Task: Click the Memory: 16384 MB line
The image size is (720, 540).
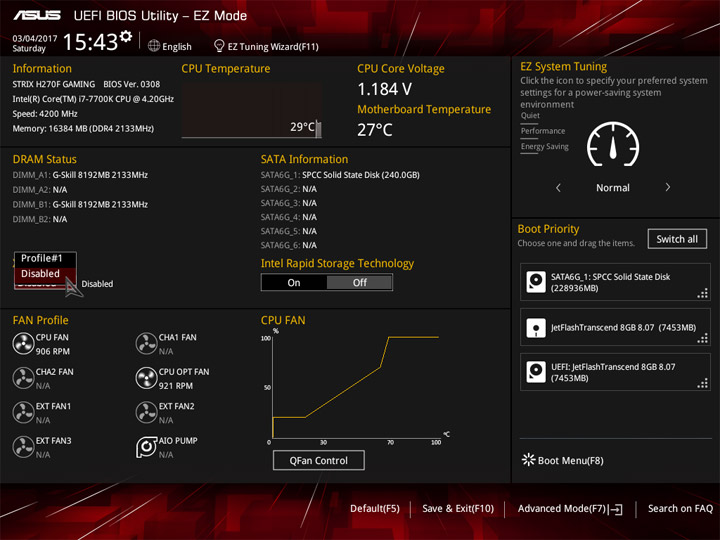Action: pyautogui.click(x=83, y=129)
